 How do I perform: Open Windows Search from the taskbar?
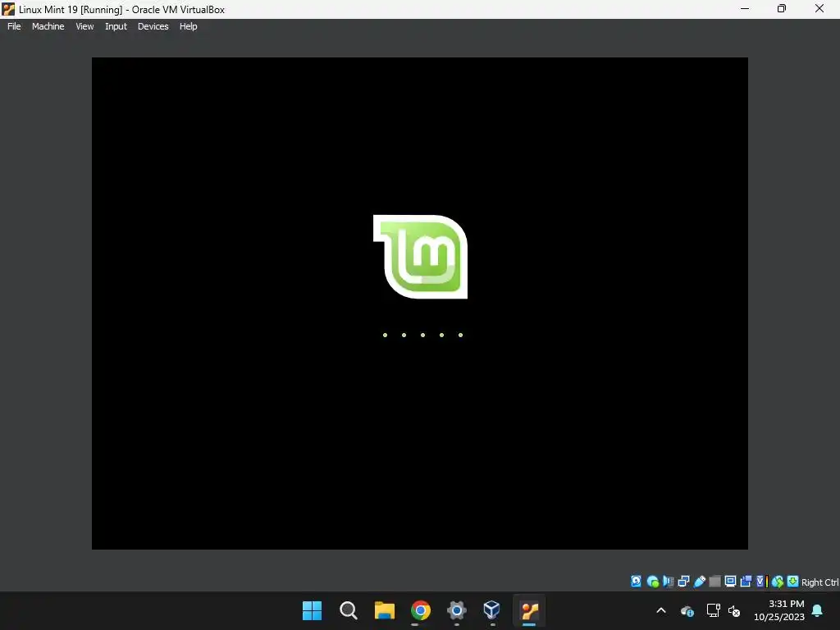(348, 610)
